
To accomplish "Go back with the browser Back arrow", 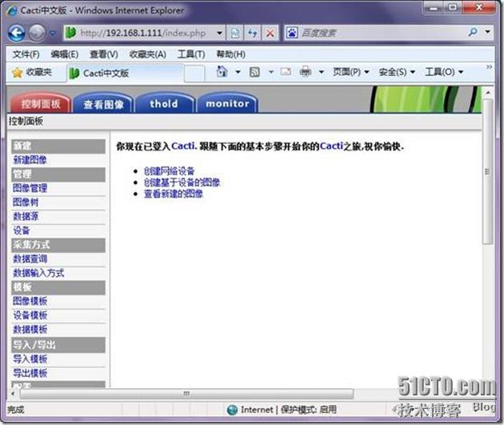I will 16,33.
